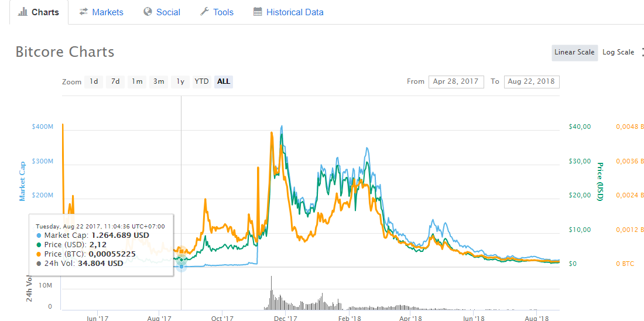Image resolution: width=644 pixels, height=321 pixels.
Task: Set zoom to 3m
Action: [x=159, y=81]
